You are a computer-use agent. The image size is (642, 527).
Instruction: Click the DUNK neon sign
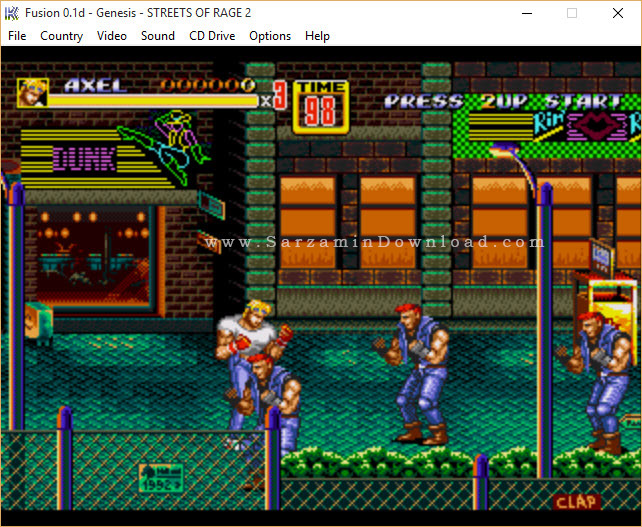tap(85, 159)
